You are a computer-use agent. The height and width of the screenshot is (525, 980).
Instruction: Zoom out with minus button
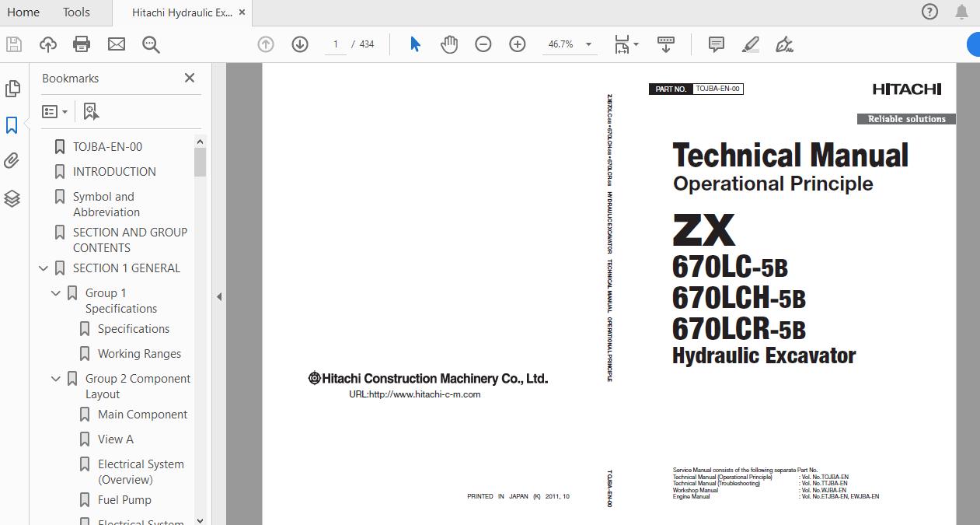483,44
